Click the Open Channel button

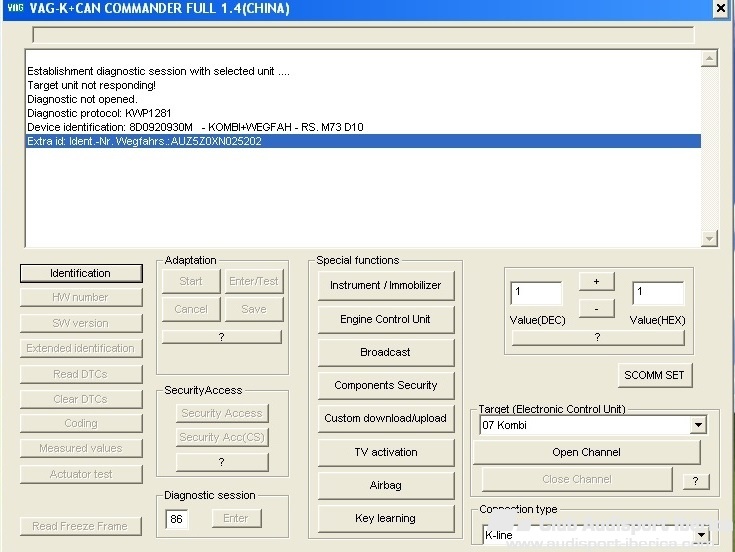click(x=586, y=452)
